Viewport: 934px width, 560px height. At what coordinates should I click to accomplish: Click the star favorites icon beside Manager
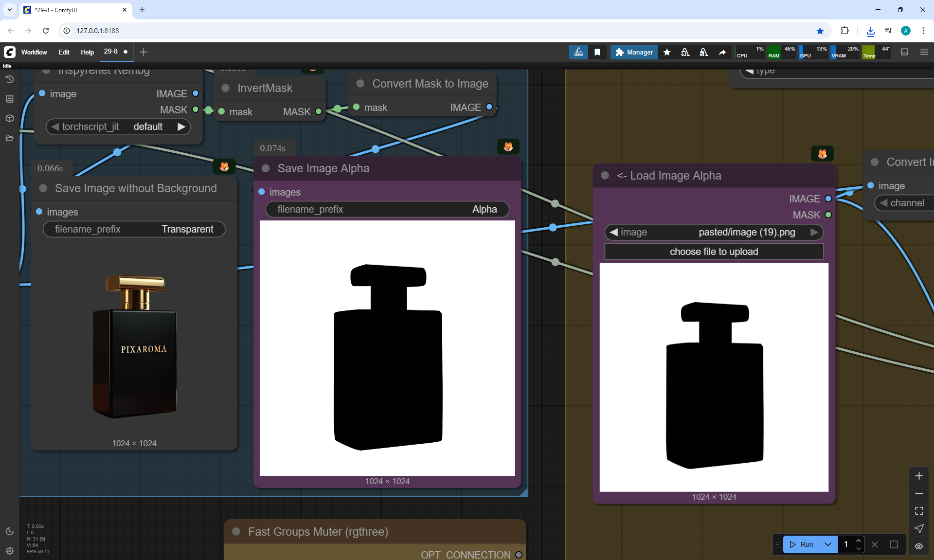667,52
